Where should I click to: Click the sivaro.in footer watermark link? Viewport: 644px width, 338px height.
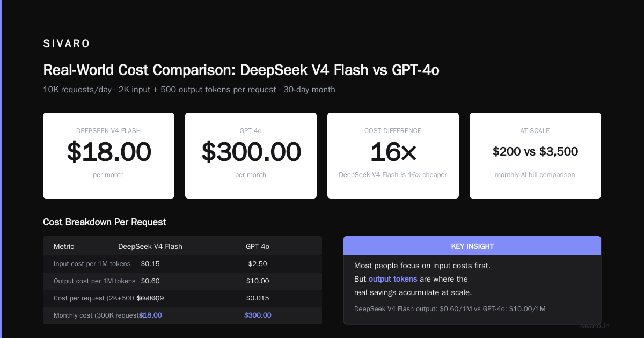(595, 326)
